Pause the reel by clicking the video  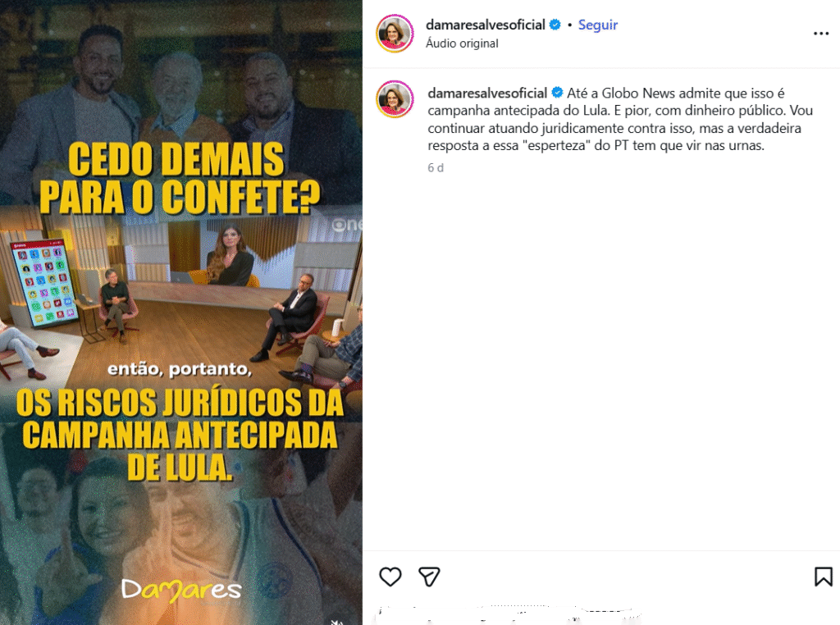(x=181, y=312)
